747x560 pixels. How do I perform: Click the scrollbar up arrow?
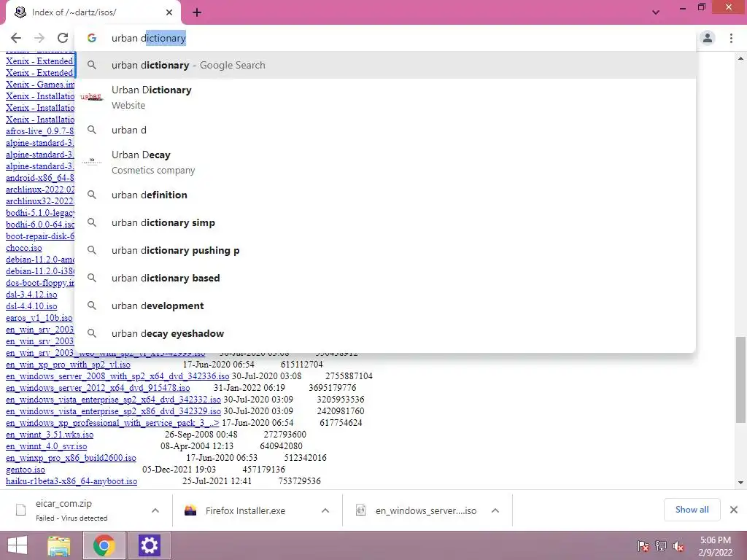740,58
